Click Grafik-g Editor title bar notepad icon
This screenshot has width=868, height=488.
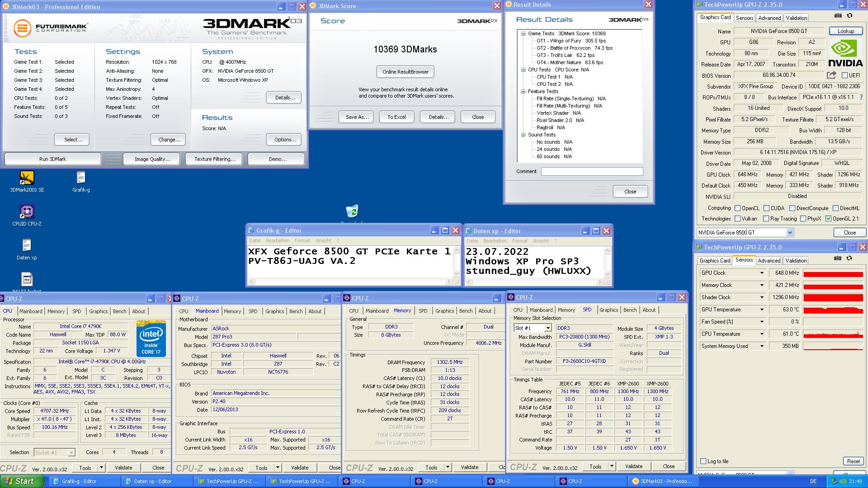tap(251, 230)
